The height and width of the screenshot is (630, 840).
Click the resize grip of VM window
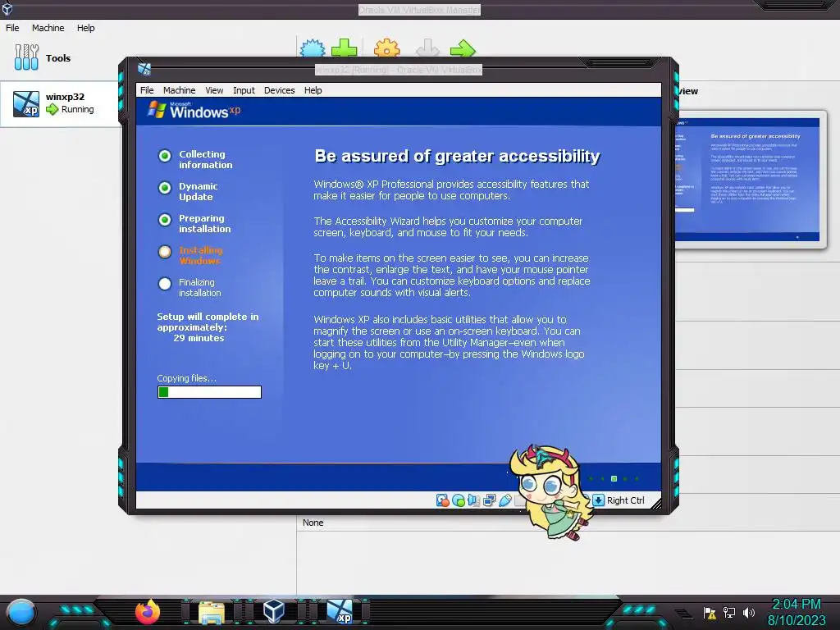[x=656, y=504]
